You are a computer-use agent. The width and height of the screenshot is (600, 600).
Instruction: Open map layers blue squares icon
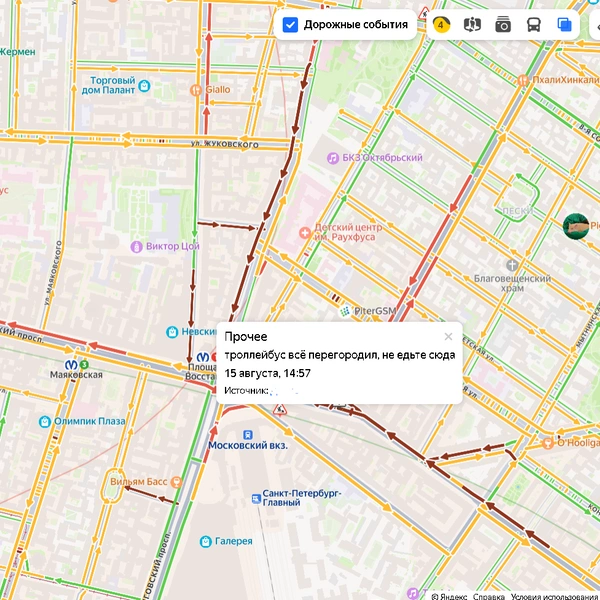564,25
